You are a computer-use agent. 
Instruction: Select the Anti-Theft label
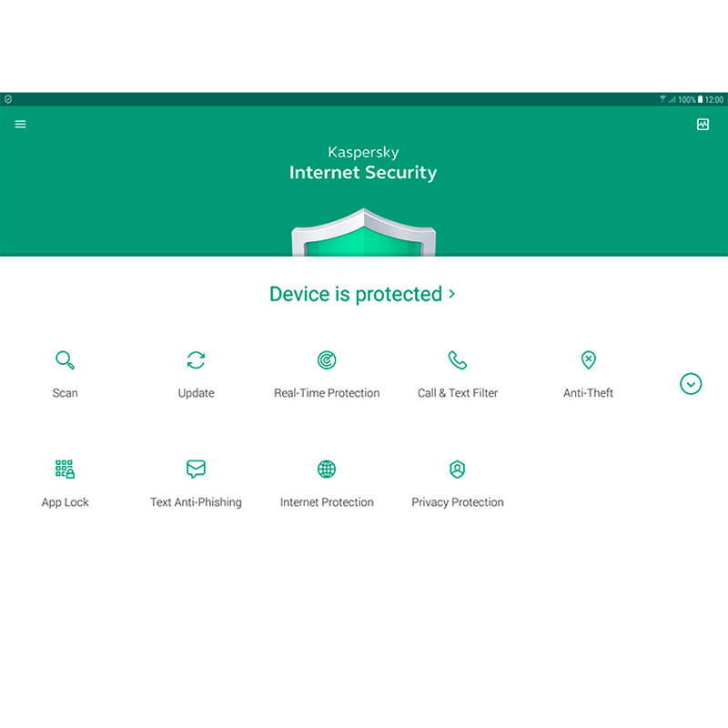588,393
